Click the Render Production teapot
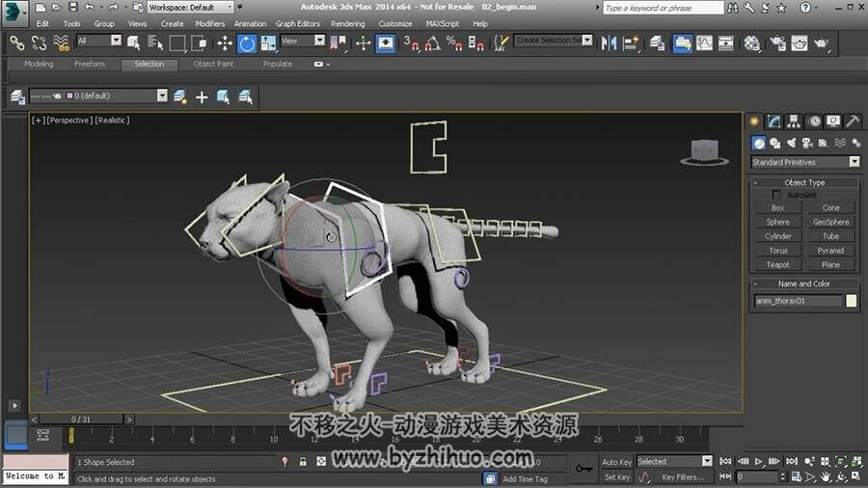 tap(822, 42)
